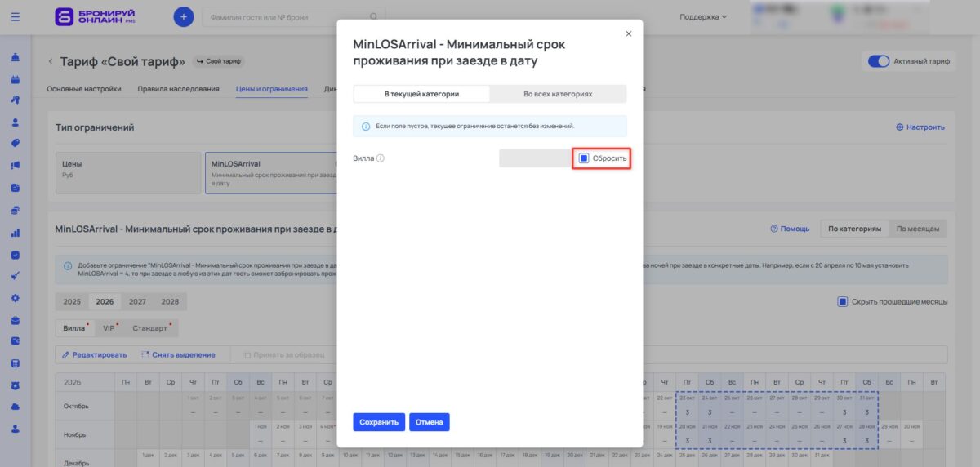Click the Свой тариф badge

coord(218,61)
